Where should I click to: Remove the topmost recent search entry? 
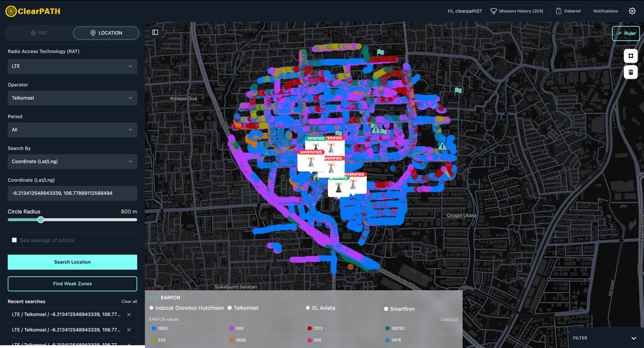click(129, 315)
